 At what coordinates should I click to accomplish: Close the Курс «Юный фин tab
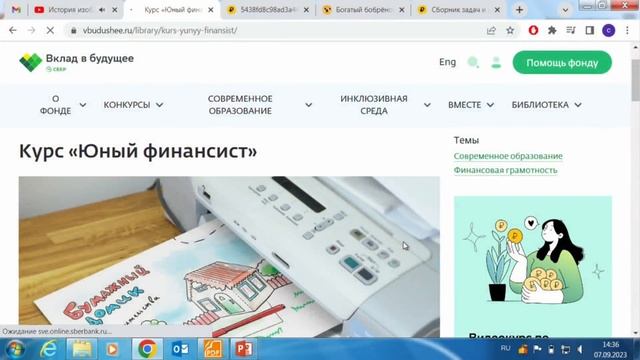211,10
